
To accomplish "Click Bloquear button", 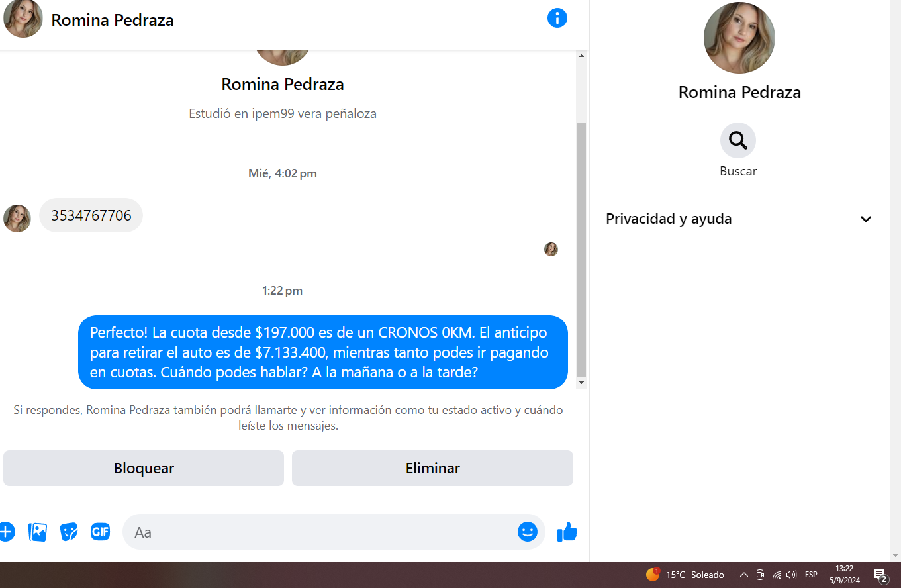I will 144,468.
